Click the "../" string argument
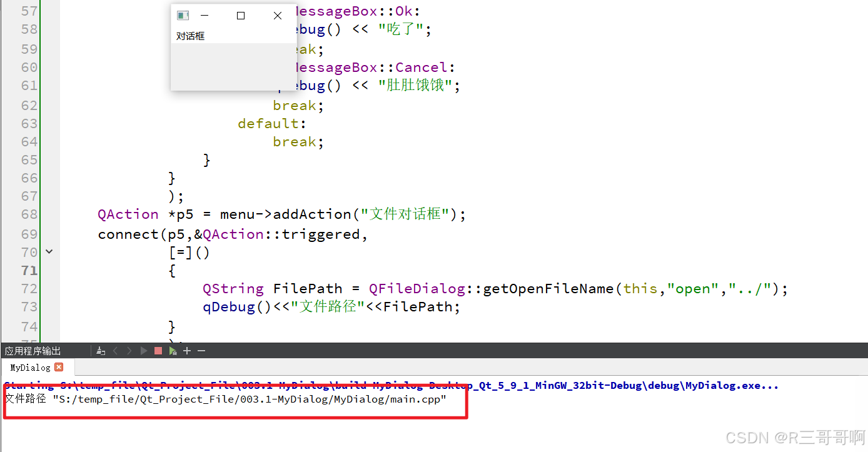The width and height of the screenshot is (868, 452). pos(750,289)
